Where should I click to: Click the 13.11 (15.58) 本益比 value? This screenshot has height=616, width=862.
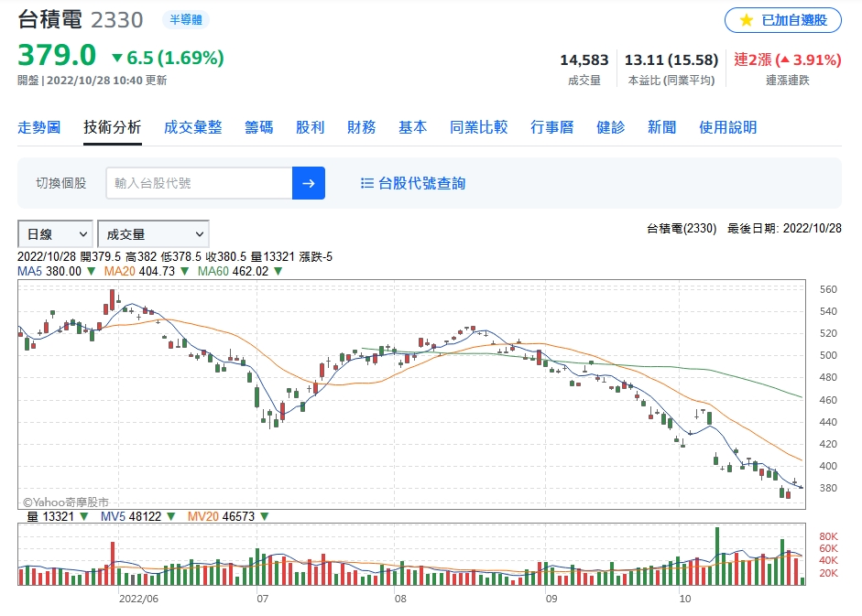pyautogui.click(x=671, y=59)
